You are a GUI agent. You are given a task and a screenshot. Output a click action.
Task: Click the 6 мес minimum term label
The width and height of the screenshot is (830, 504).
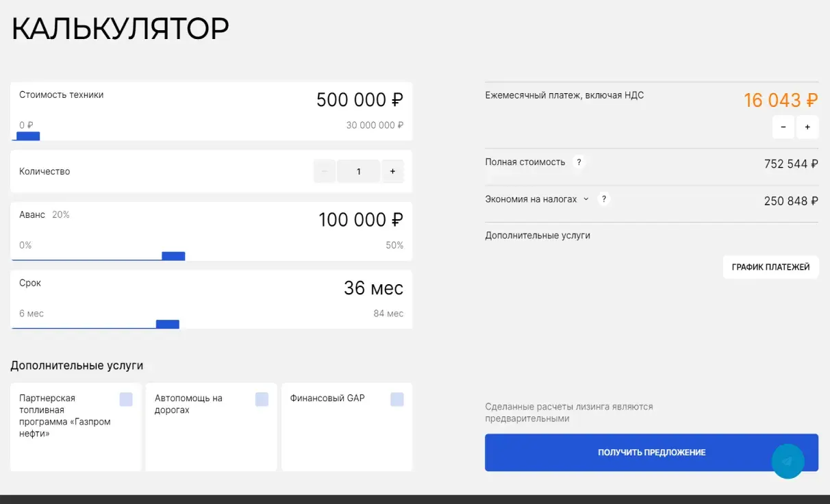click(x=32, y=314)
